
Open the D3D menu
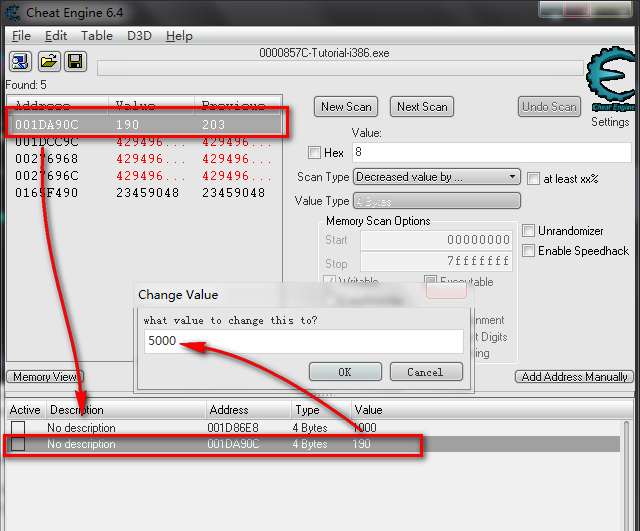(x=139, y=36)
